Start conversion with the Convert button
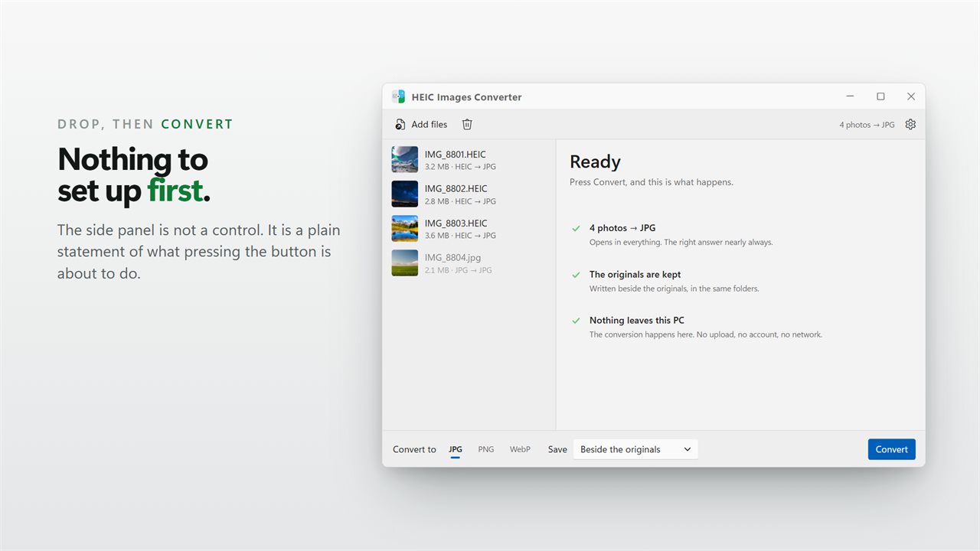 891,449
